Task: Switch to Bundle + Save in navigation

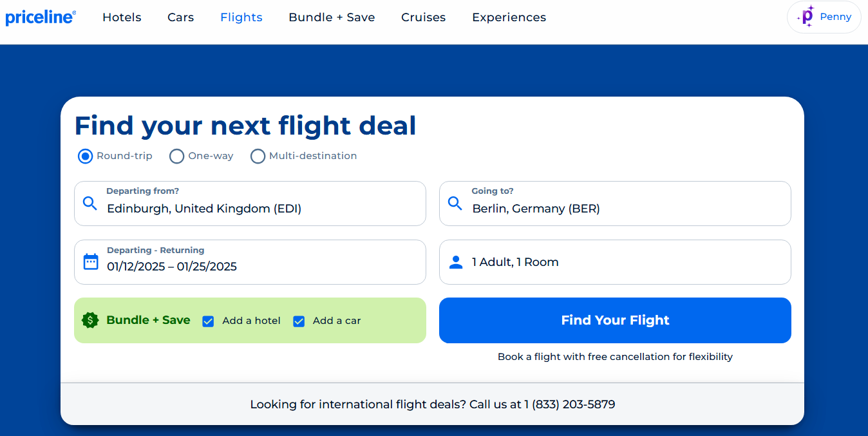Action: coord(332,17)
